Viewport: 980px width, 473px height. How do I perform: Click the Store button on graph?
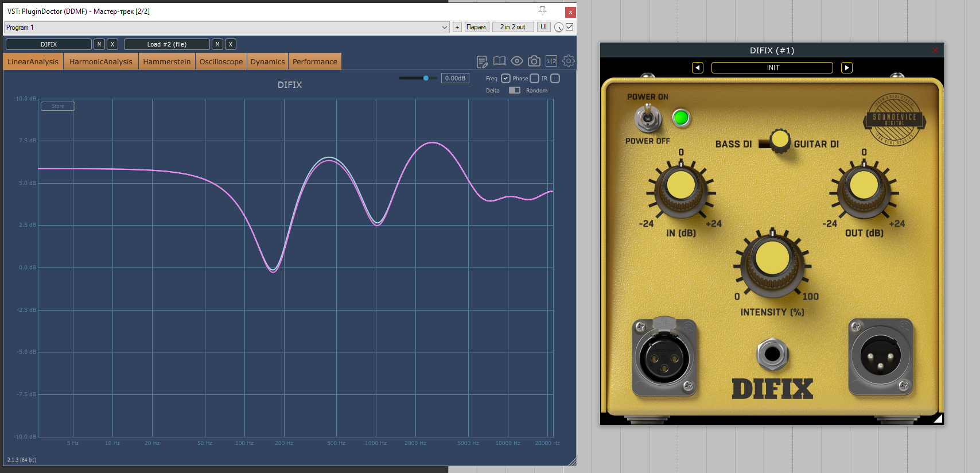[x=58, y=106]
